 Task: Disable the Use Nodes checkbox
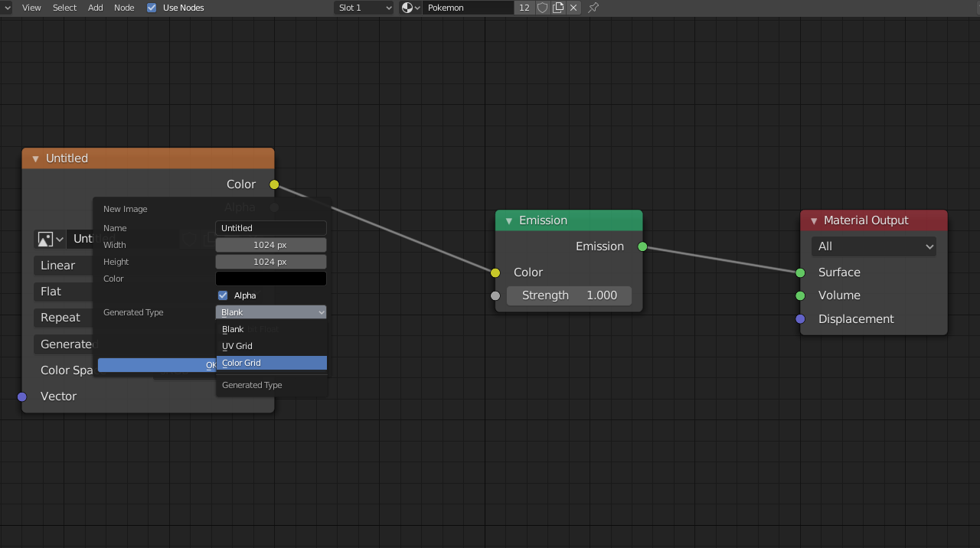[152, 8]
